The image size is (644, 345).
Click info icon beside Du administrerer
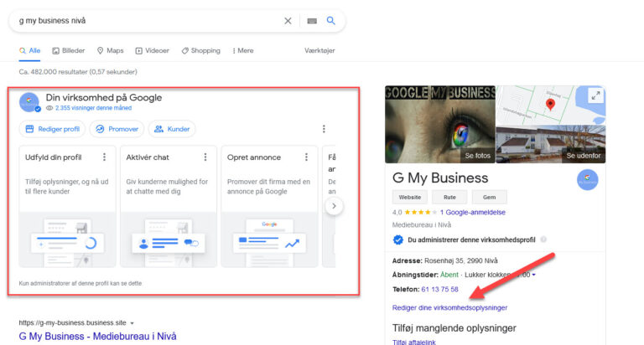(543, 239)
